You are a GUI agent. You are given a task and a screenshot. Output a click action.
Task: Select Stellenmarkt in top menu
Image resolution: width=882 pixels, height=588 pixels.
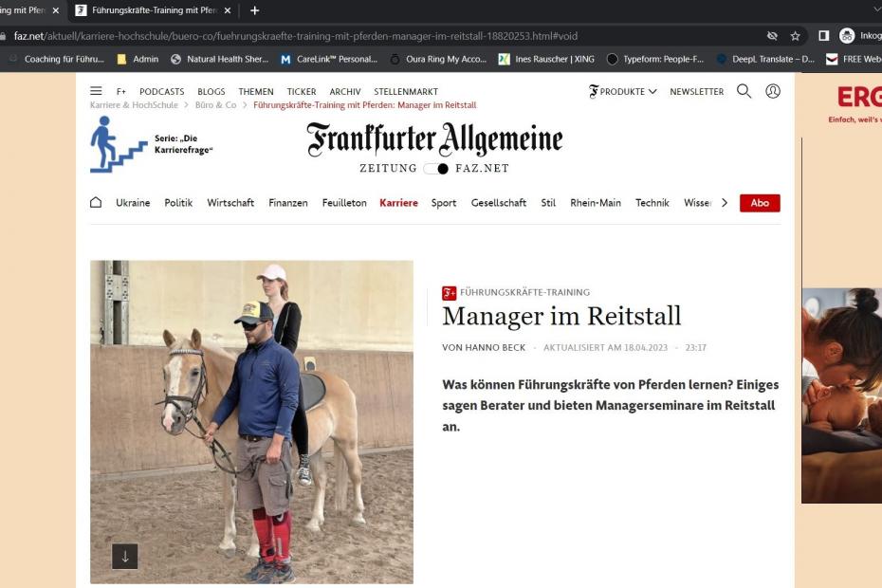point(406,91)
